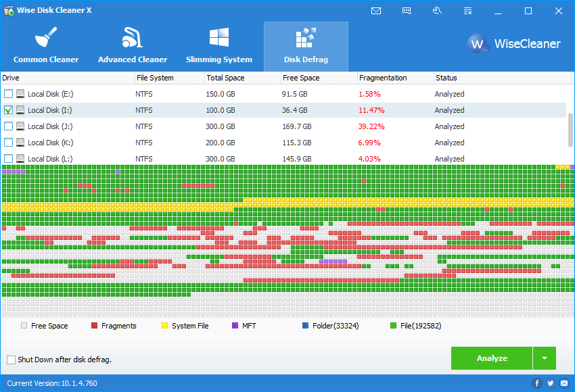
Task: Close the Wise Disk Cleaner window
Action: pos(559,11)
